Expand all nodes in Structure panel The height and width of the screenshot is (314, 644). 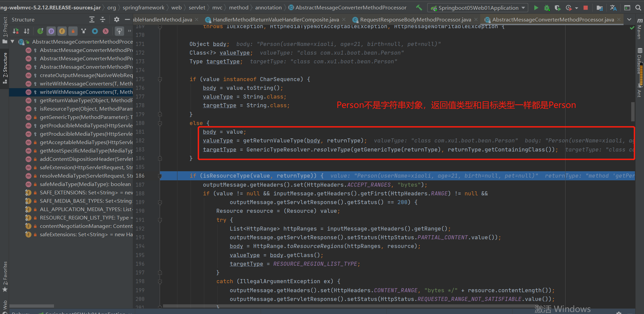(92, 19)
